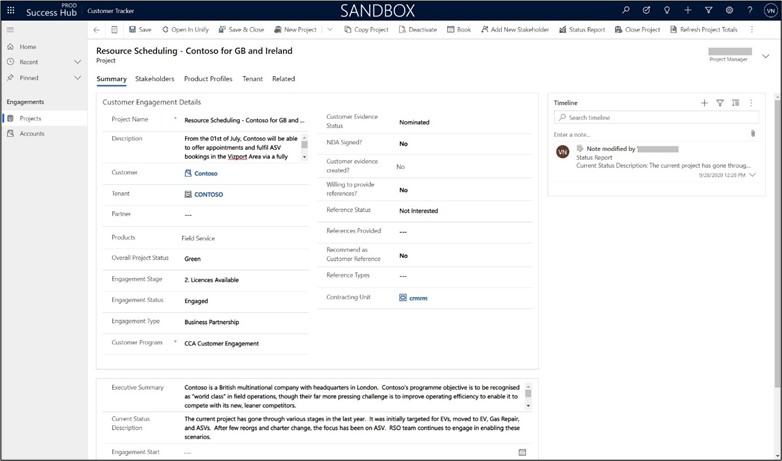Switch to the Stakeholders tab

click(154, 79)
